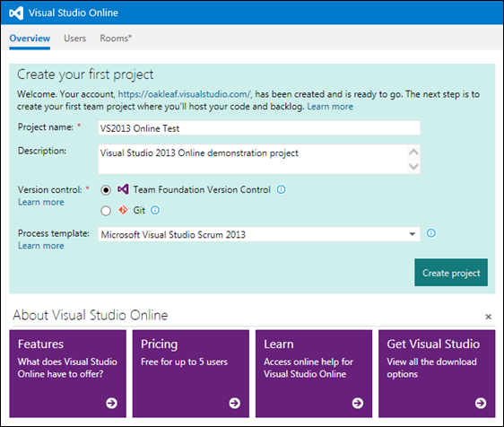Click the Visual Studio logo in header
The image size is (504, 427).
click(x=16, y=13)
